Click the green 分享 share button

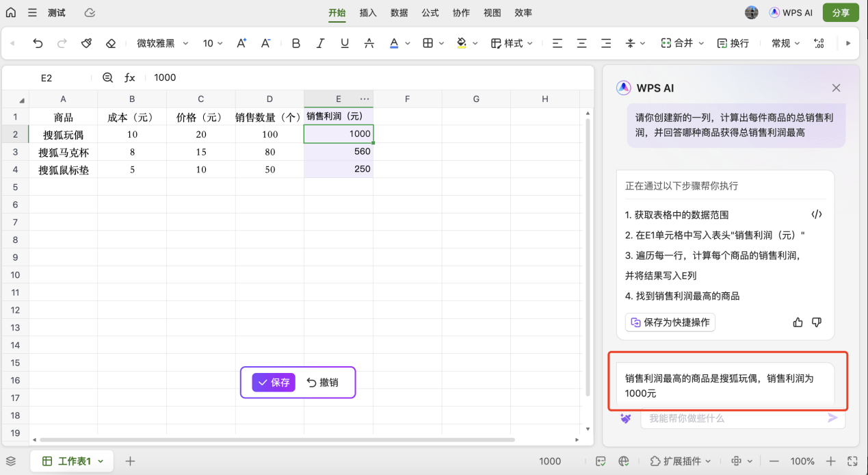click(841, 12)
